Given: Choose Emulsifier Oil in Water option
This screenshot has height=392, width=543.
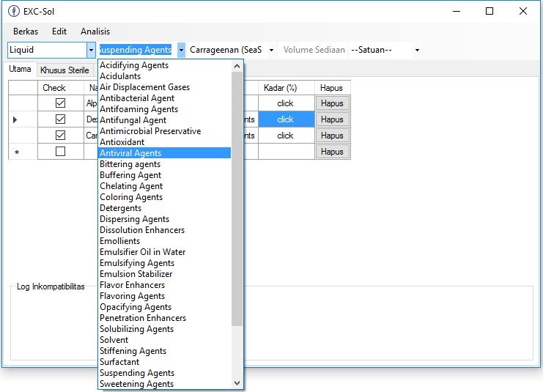Looking at the screenshot, I should (142, 252).
